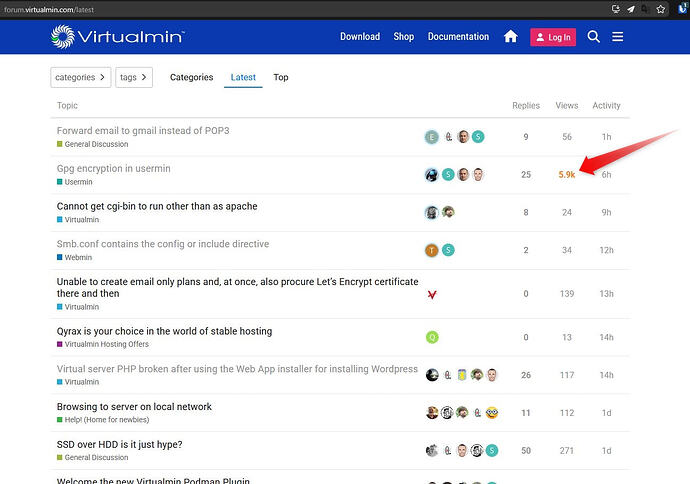Select the Latest tab
The height and width of the screenshot is (484, 690).
[242, 77]
